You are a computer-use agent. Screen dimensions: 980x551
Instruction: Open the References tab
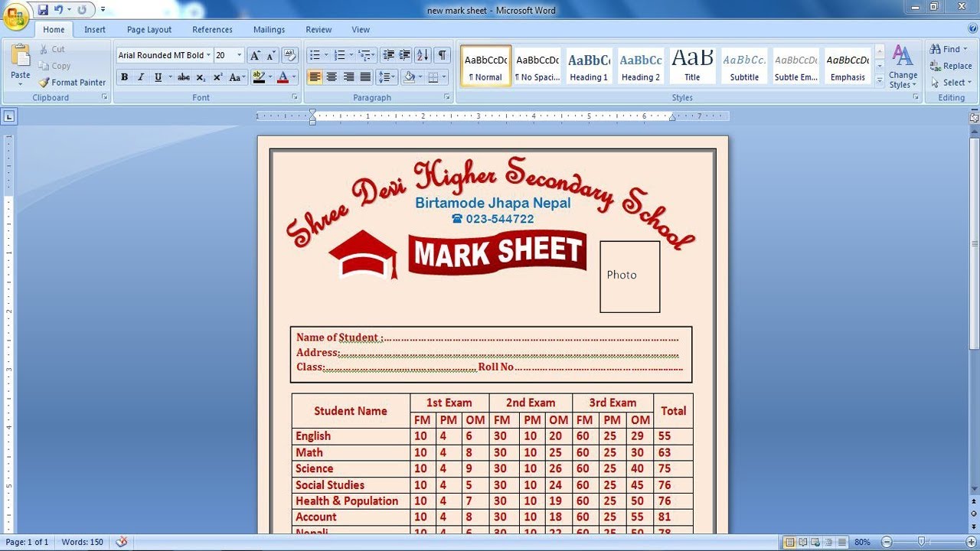[x=212, y=30]
